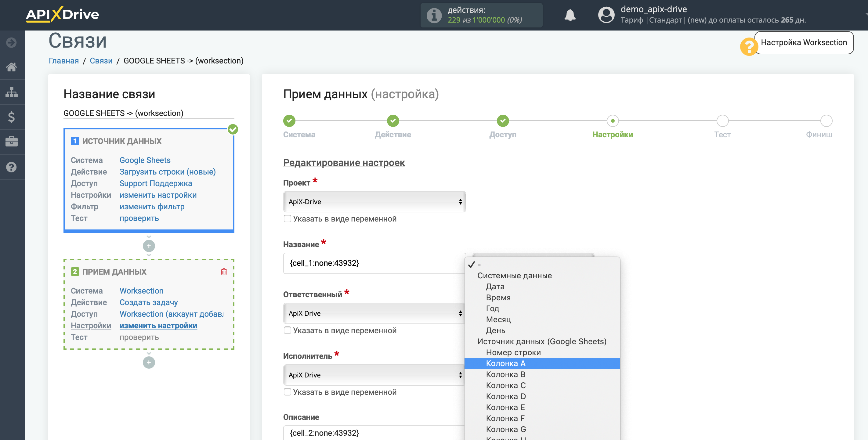Click проверить link in data source block
Viewport: 868px width, 440px height.
point(139,218)
